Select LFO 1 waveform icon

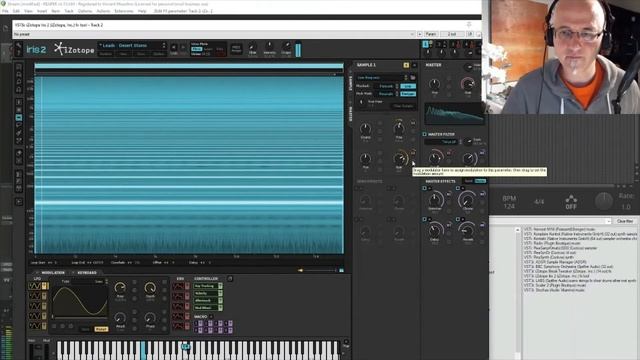(x=34, y=286)
